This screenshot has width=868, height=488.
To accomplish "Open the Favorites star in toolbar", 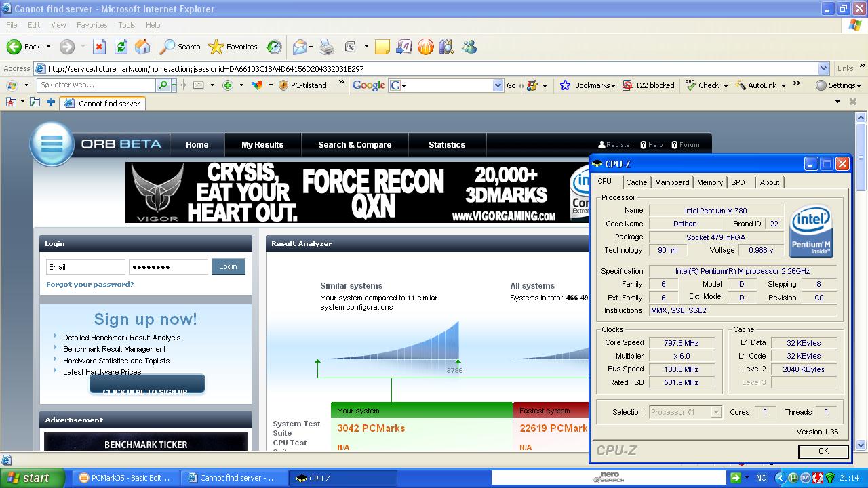I will click(233, 47).
